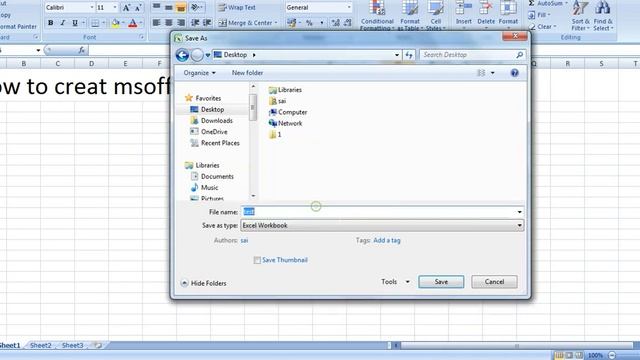Click the refresh icon next to address bar
Screen dimensions: 640x360
coord(409,55)
